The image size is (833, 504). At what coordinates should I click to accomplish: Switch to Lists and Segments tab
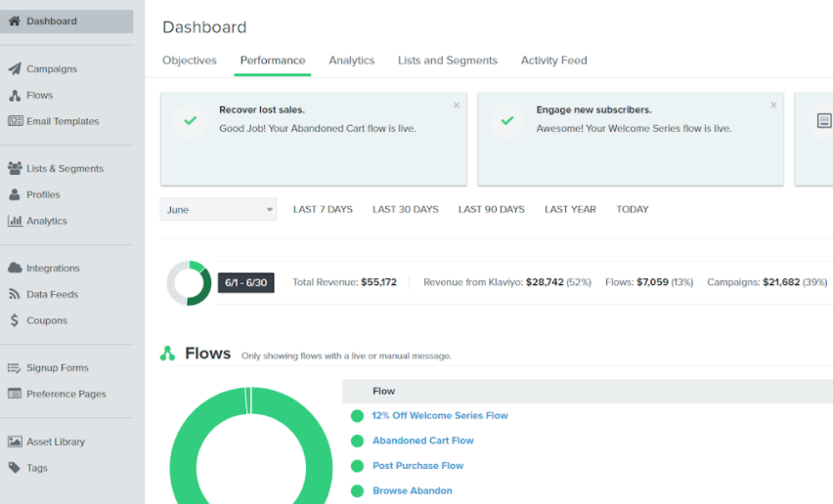tap(448, 61)
